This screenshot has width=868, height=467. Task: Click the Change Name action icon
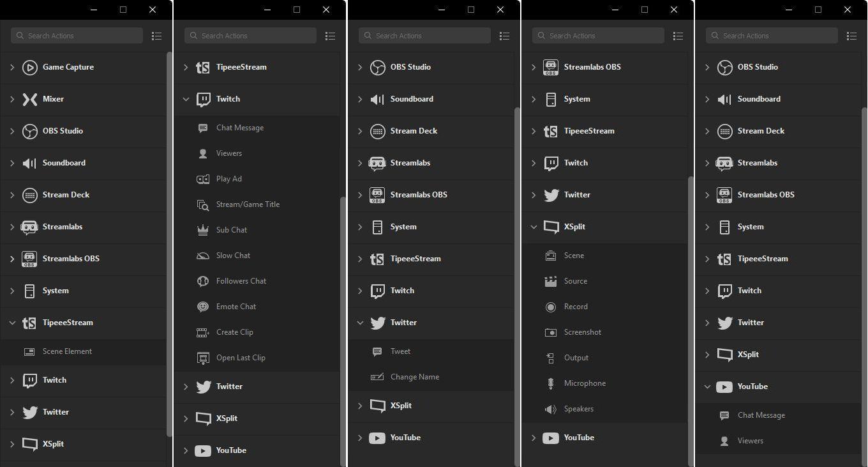point(377,377)
